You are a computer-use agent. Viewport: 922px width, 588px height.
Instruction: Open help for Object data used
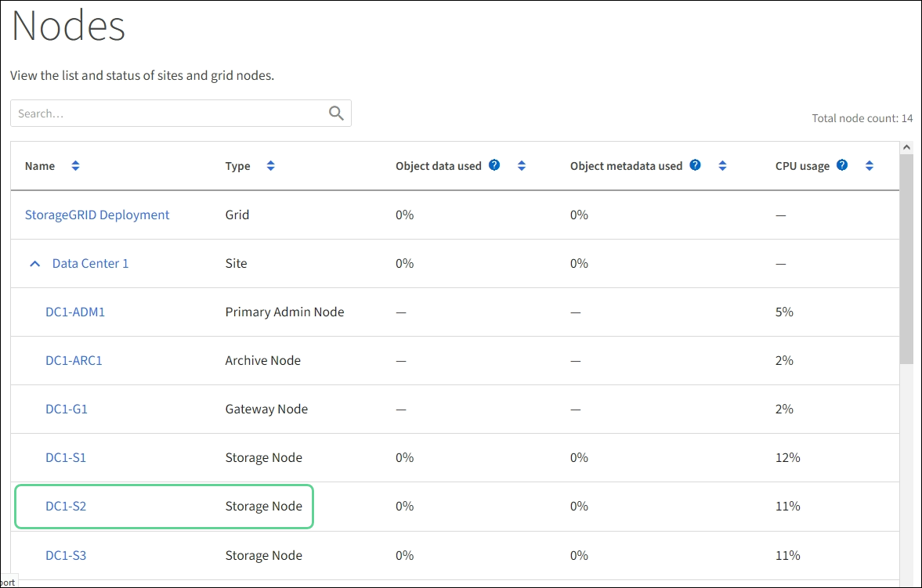click(x=494, y=165)
